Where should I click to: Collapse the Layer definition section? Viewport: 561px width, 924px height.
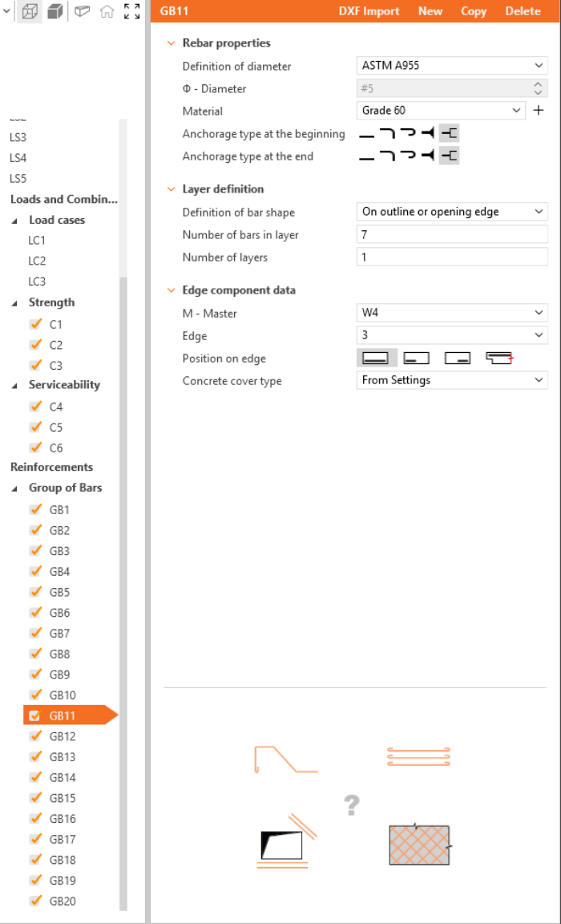[171, 189]
